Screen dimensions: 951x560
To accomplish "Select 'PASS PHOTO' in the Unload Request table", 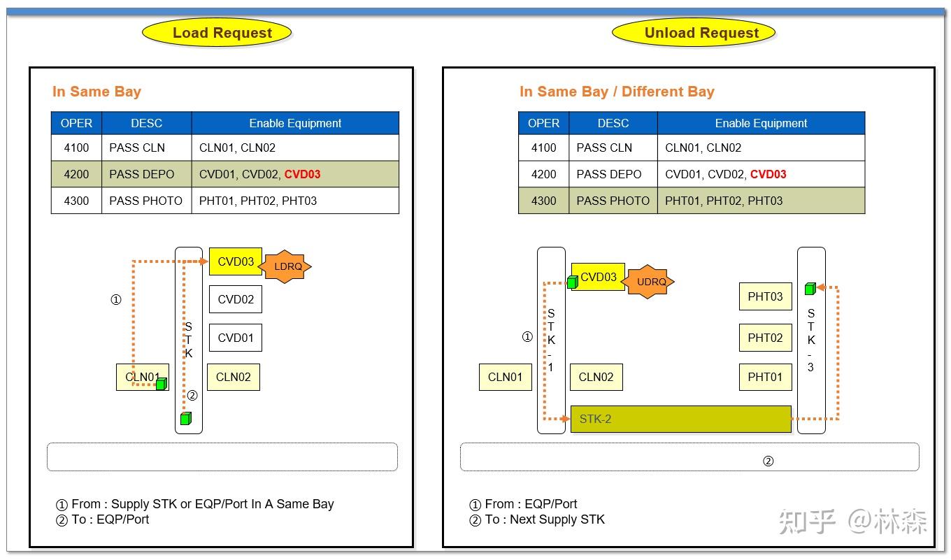I will [613, 201].
